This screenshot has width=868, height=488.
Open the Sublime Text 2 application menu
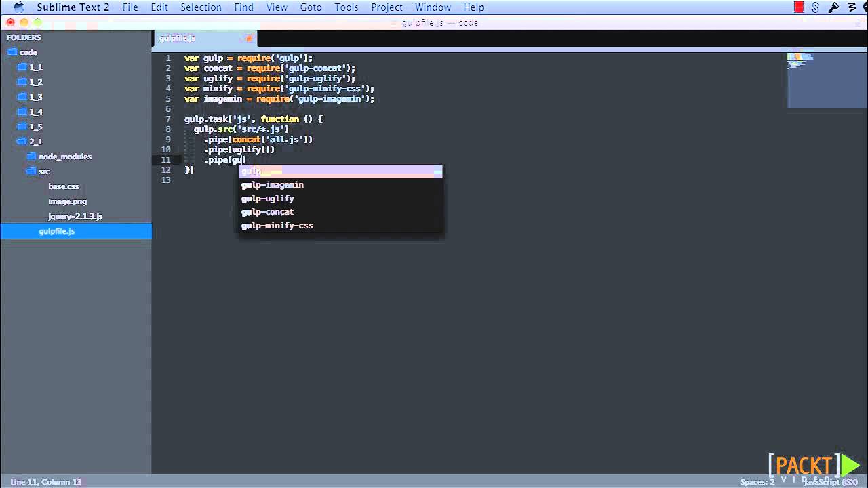(73, 7)
